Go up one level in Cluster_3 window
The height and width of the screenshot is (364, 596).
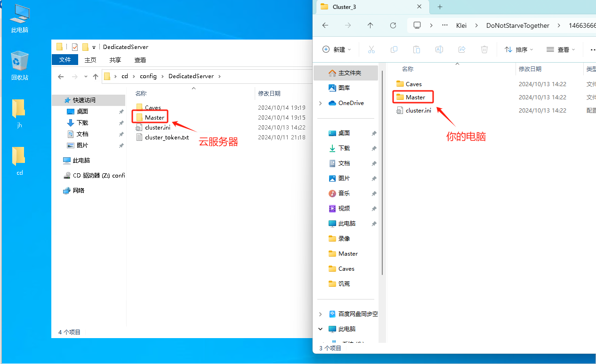tap(370, 25)
